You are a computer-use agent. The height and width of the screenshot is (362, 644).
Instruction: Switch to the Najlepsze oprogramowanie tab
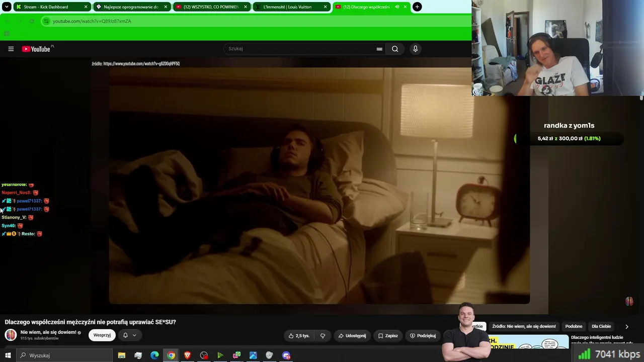point(132,7)
